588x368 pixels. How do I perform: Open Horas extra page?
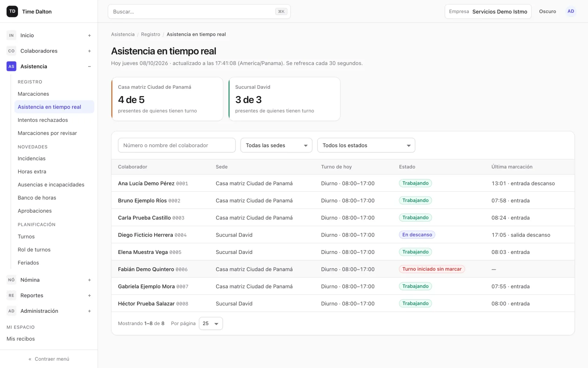[x=32, y=171]
